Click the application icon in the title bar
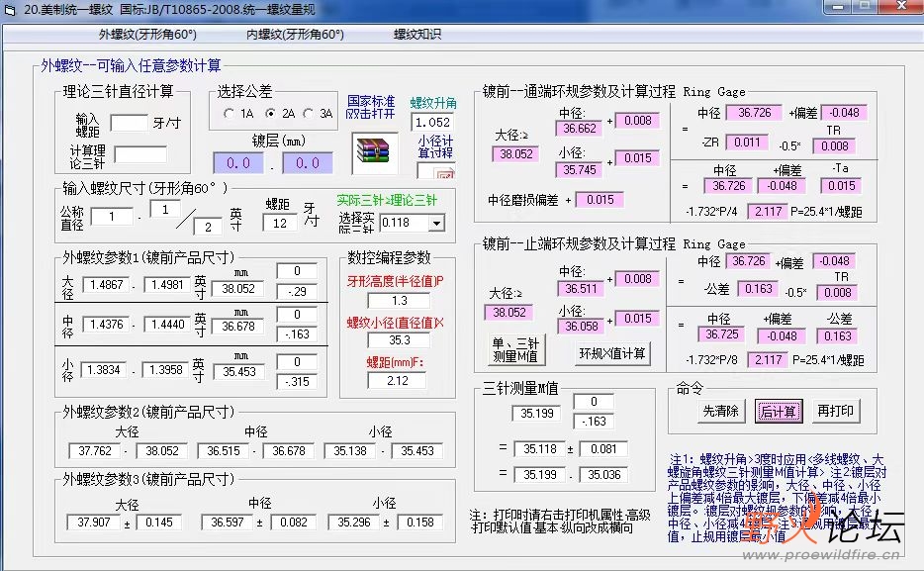 (x=10, y=10)
